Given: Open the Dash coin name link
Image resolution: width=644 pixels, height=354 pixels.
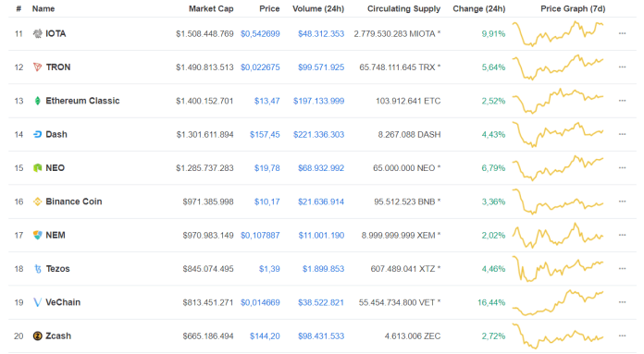Looking at the screenshot, I should [x=56, y=135].
